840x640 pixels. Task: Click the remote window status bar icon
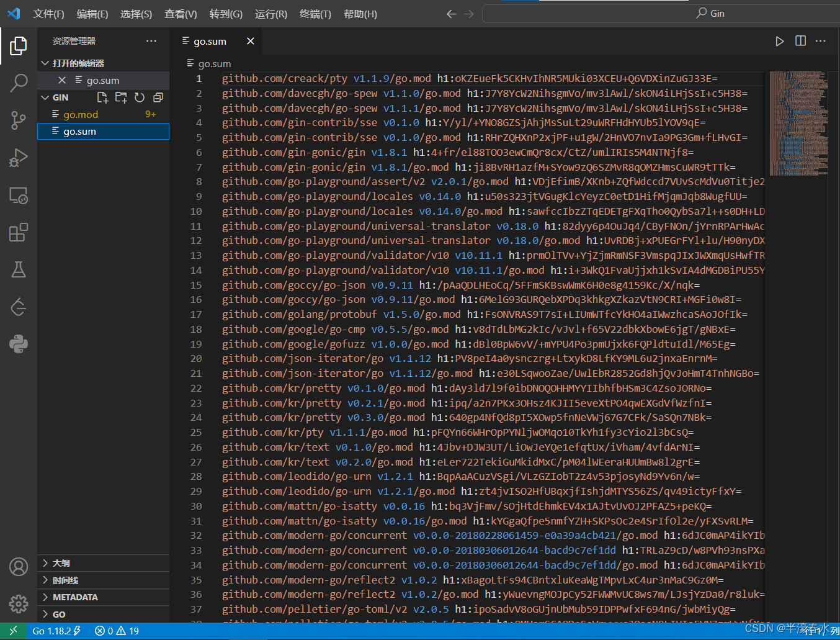coord(13,631)
